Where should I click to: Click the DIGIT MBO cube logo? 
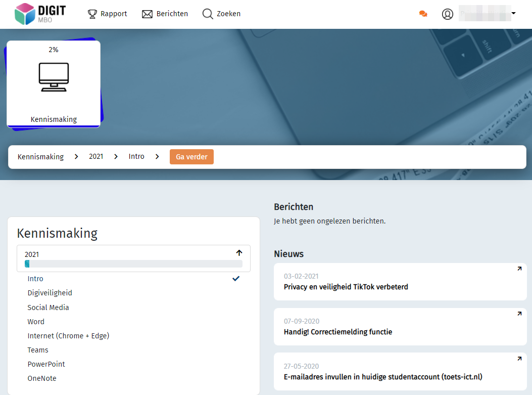click(x=25, y=14)
